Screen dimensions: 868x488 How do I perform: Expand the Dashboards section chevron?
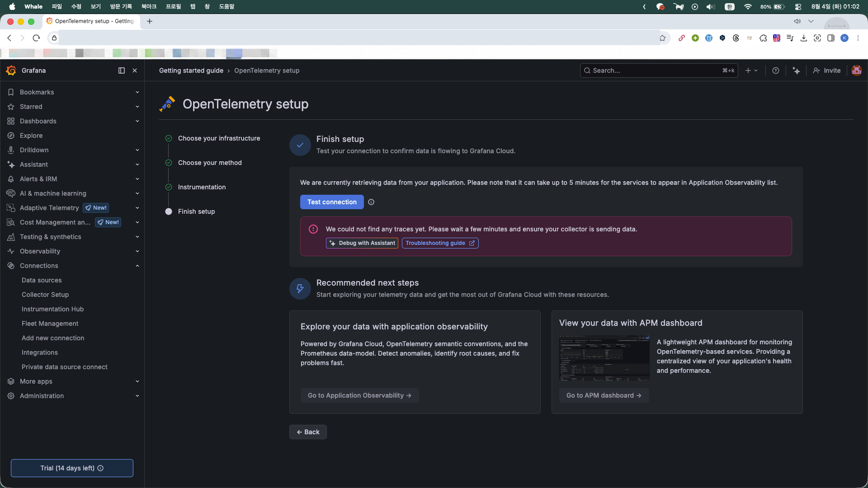(137, 121)
